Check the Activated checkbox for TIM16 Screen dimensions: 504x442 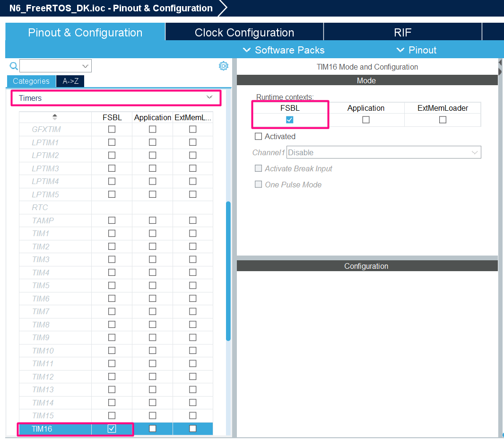(259, 136)
